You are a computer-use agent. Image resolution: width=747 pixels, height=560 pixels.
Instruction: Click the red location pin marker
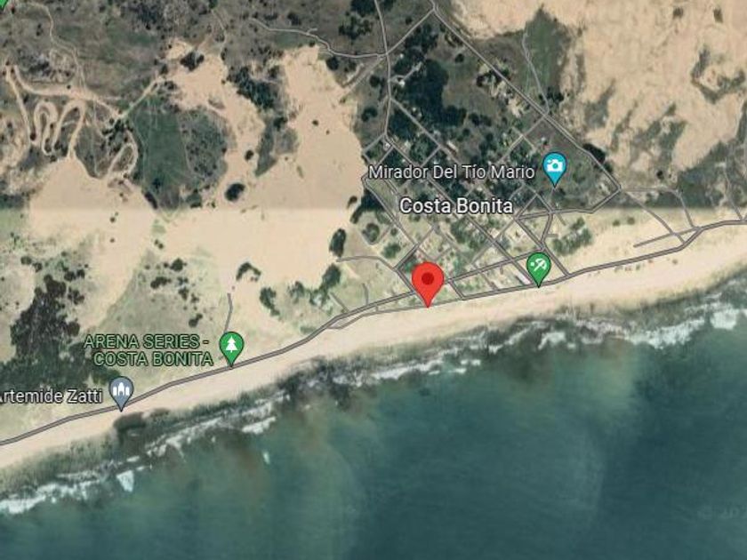click(428, 284)
